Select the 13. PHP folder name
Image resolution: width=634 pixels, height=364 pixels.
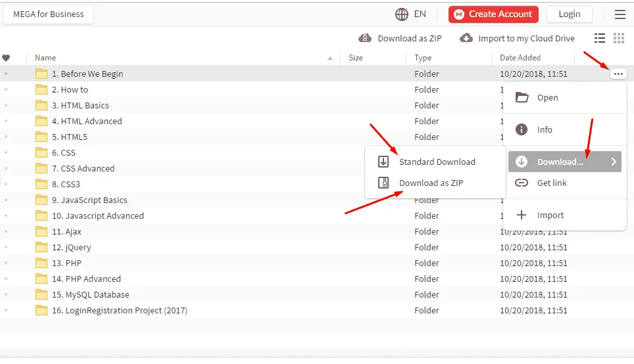(x=66, y=263)
